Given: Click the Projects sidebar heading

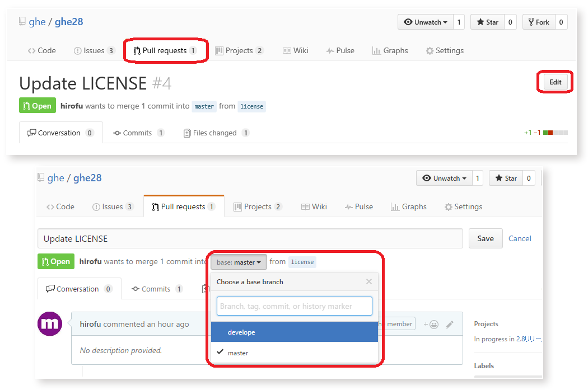Looking at the screenshot, I should [x=486, y=323].
